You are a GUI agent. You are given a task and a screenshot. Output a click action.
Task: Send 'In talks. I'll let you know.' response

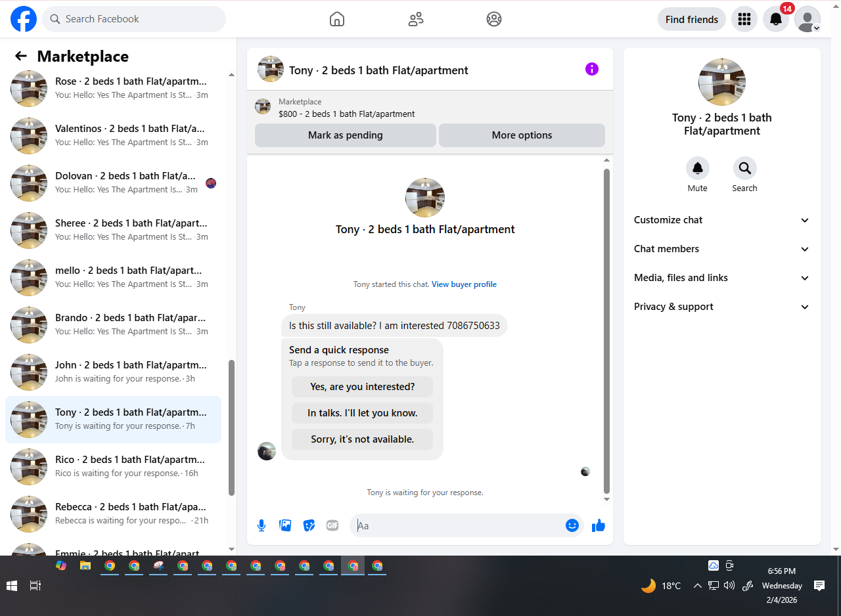[363, 413]
